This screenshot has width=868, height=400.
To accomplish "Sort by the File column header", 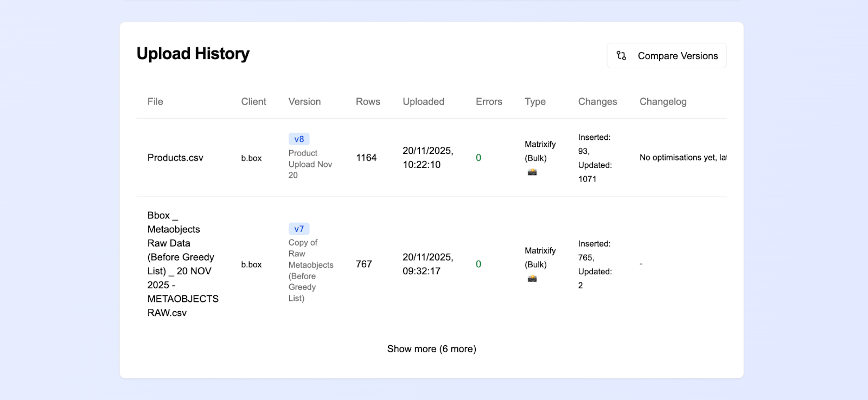I will 155,102.
